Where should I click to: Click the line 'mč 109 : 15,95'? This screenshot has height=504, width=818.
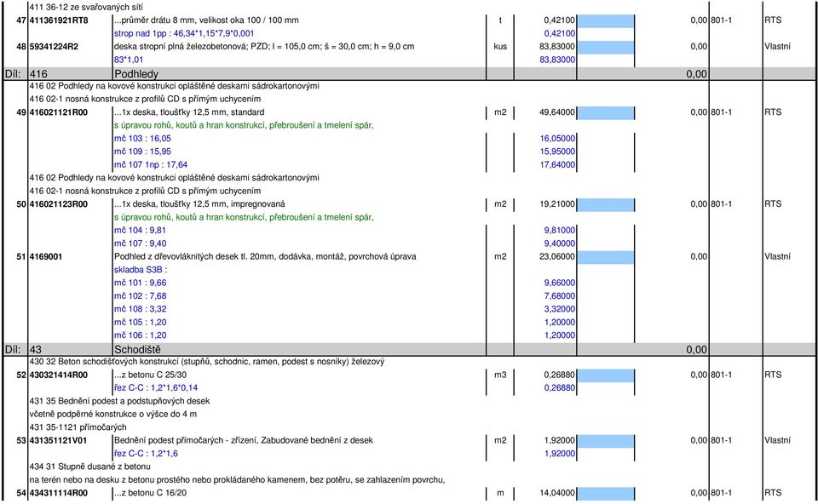[x=142, y=152]
